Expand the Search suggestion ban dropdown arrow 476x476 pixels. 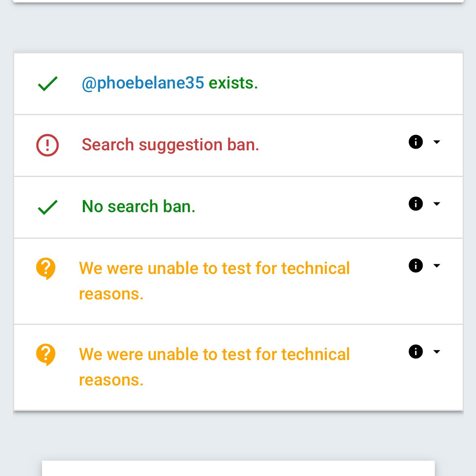436,142
